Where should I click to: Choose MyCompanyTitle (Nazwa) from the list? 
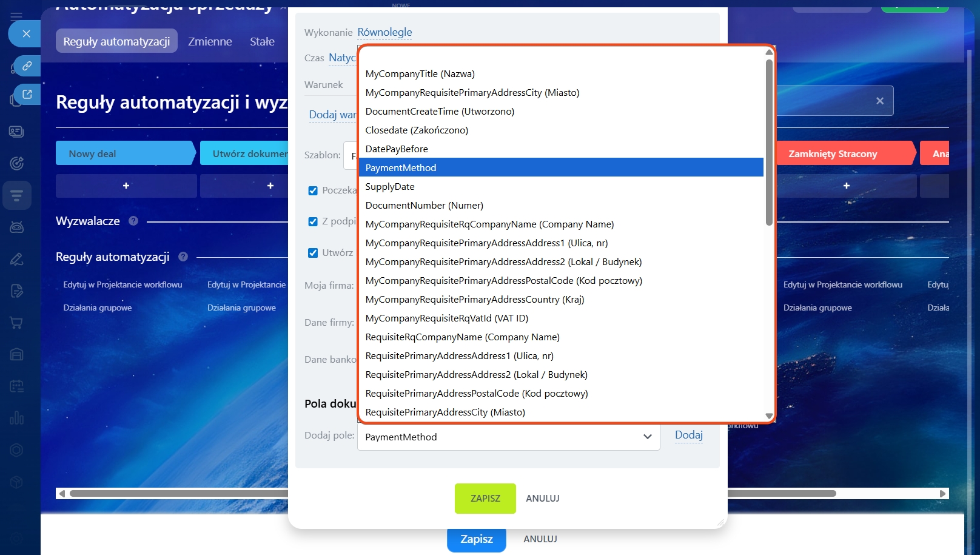click(561, 74)
